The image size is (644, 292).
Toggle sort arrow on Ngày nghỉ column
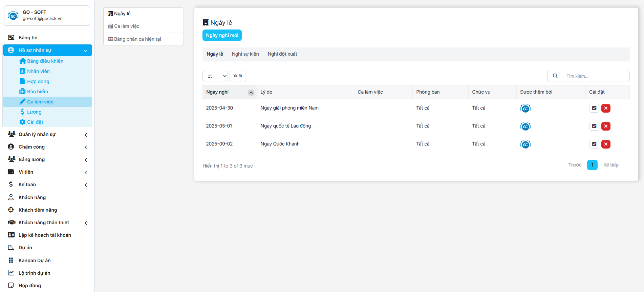(251, 93)
